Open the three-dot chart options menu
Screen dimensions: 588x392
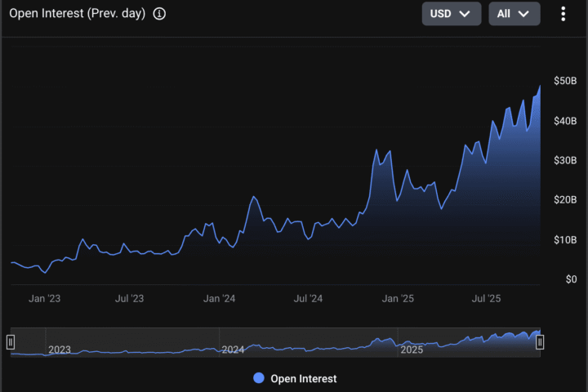pyautogui.click(x=563, y=14)
